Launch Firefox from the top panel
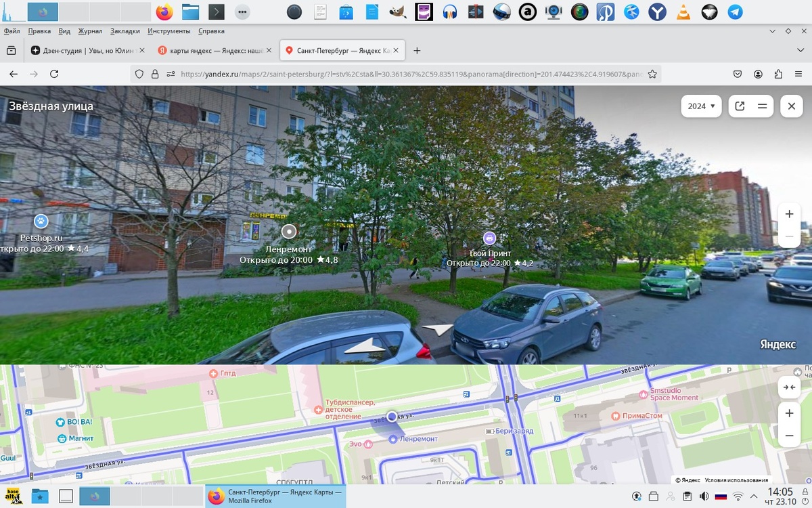Image resolution: width=812 pixels, height=508 pixels. (x=164, y=12)
